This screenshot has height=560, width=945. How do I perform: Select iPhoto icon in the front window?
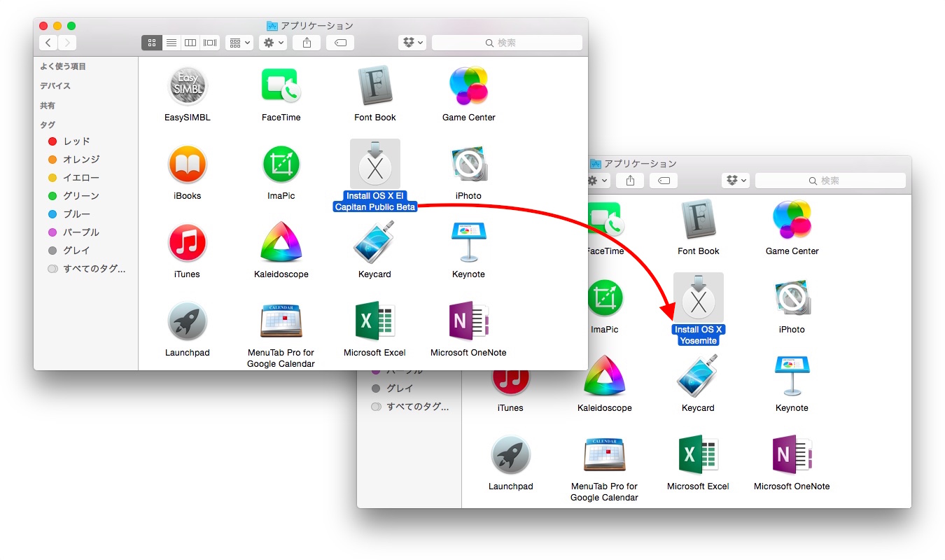tap(468, 164)
